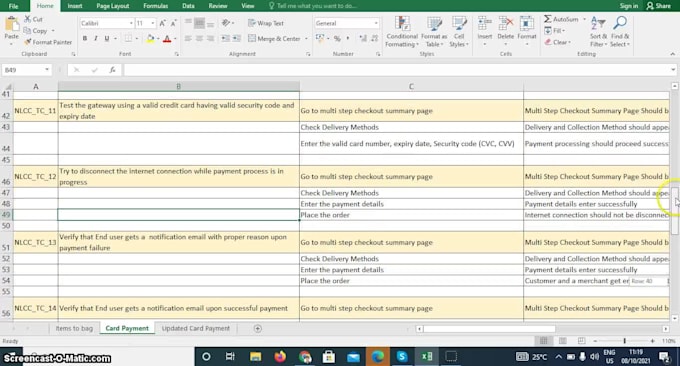Click AutoSum
Viewport: 680px width, 366px height.
[x=561, y=19]
